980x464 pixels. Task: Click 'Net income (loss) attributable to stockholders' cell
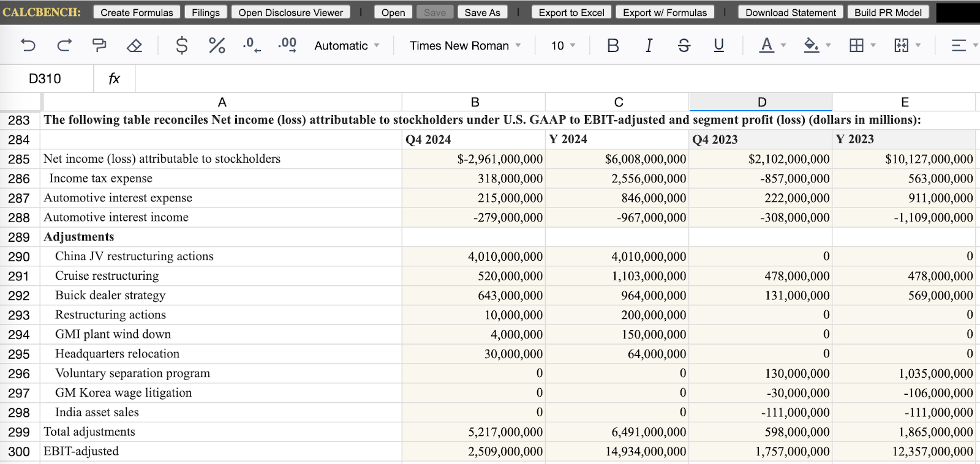(x=221, y=159)
